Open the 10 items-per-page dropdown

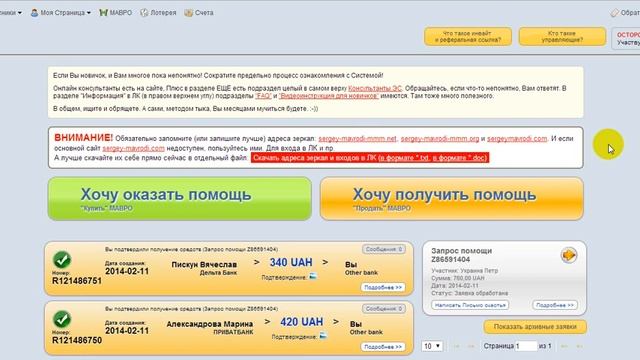pos(432,346)
